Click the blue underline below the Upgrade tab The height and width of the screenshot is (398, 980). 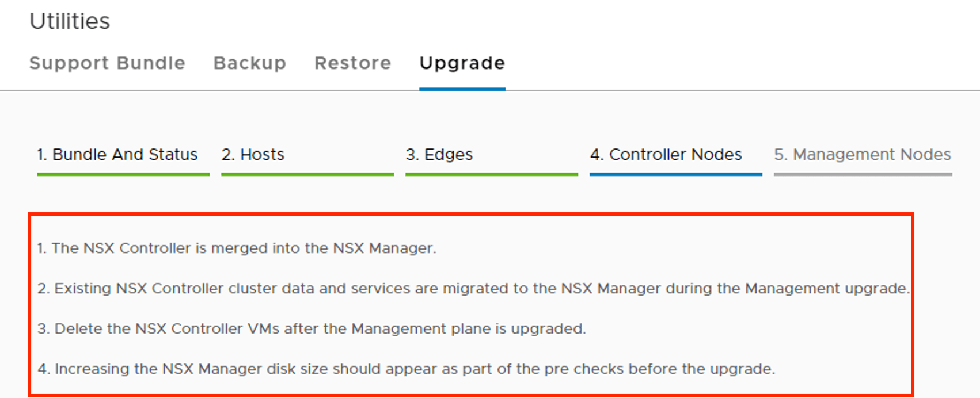(x=462, y=89)
